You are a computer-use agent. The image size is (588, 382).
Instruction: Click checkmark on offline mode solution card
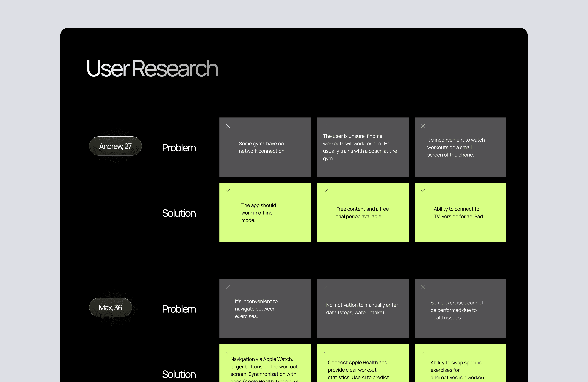click(x=228, y=191)
